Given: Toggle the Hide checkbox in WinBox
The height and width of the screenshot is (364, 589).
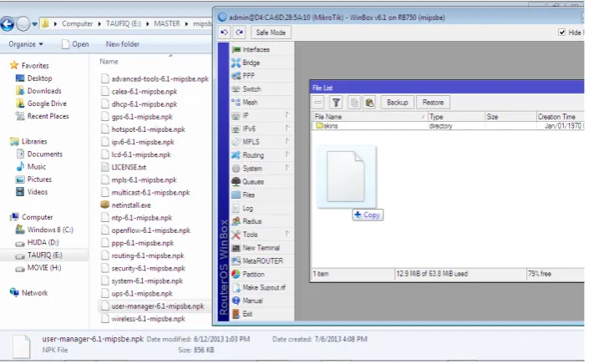Looking at the screenshot, I should click(x=561, y=33).
